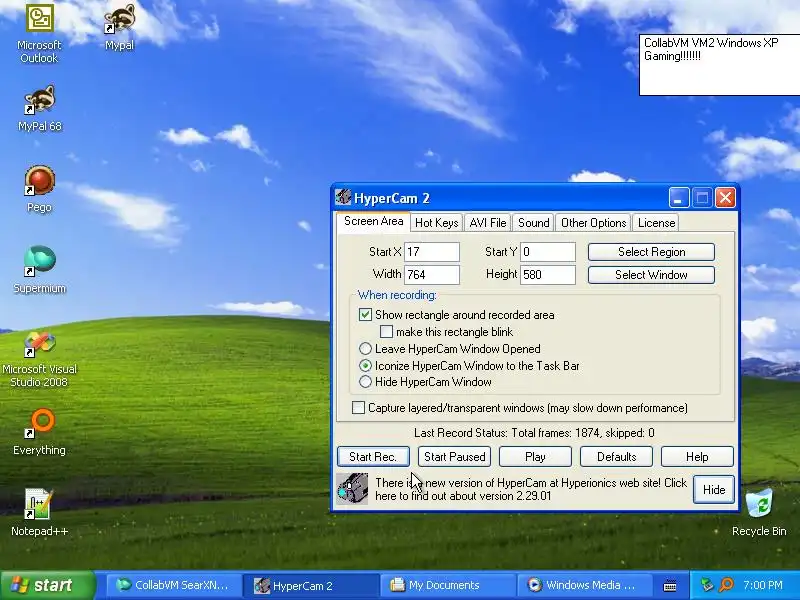Open HyperCam Help button
Image resolution: width=800 pixels, height=600 pixels.
pyautogui.click(x=697, y=457)
